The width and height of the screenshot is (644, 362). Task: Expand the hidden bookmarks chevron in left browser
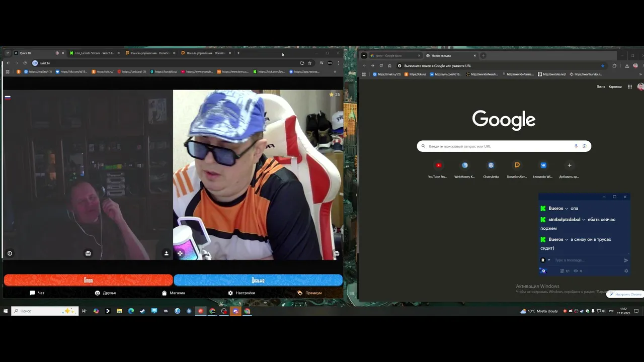(x=335, y=71)
